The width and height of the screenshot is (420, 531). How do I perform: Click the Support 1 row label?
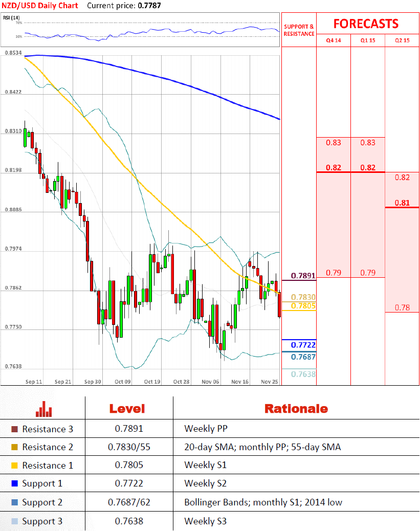(42, 483)
